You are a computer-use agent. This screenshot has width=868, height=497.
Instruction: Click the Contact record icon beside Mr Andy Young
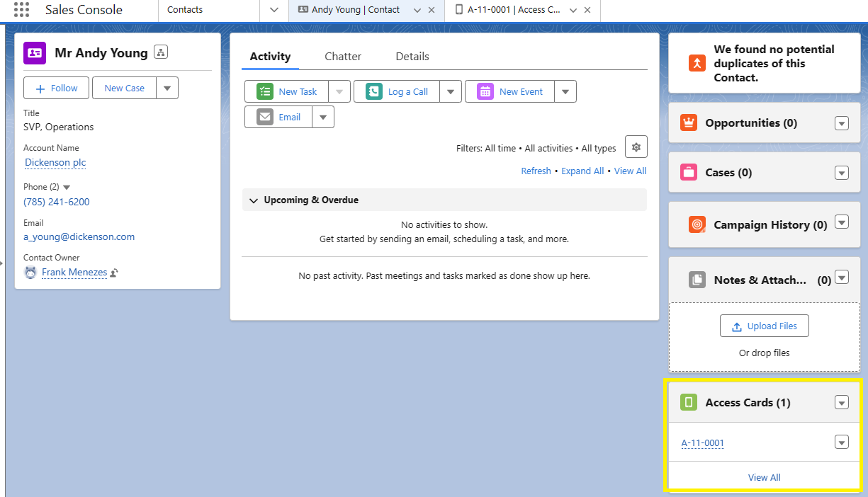35,53
